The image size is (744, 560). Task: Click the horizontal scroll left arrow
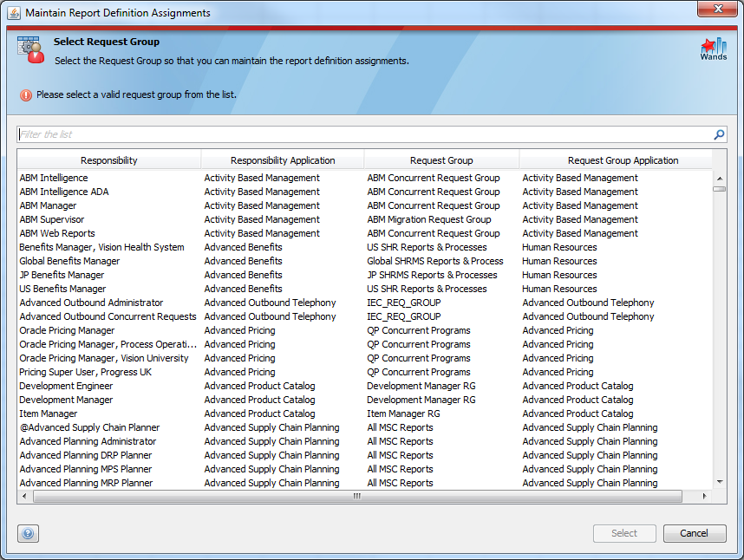[24, 496]
